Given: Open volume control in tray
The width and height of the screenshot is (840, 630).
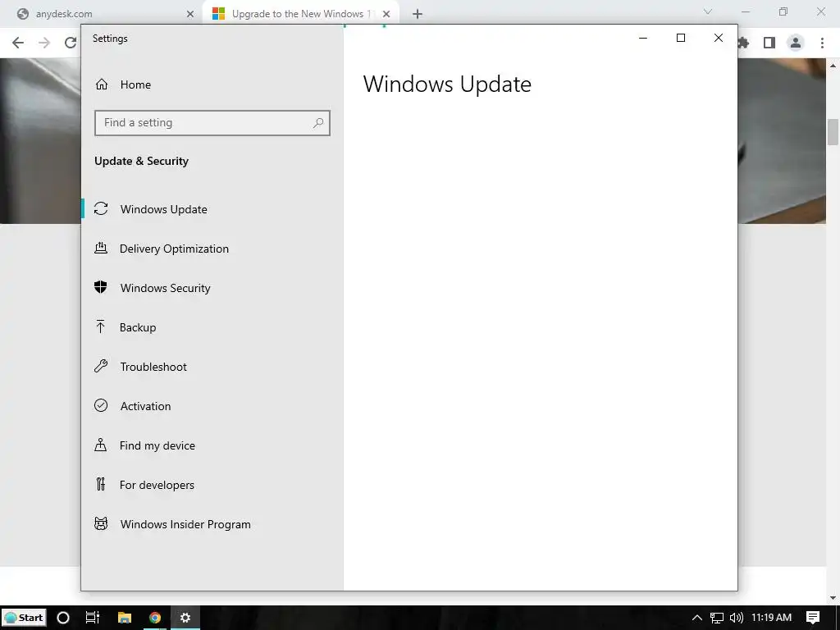Looking at the screenshot, I should coord(737,618).
